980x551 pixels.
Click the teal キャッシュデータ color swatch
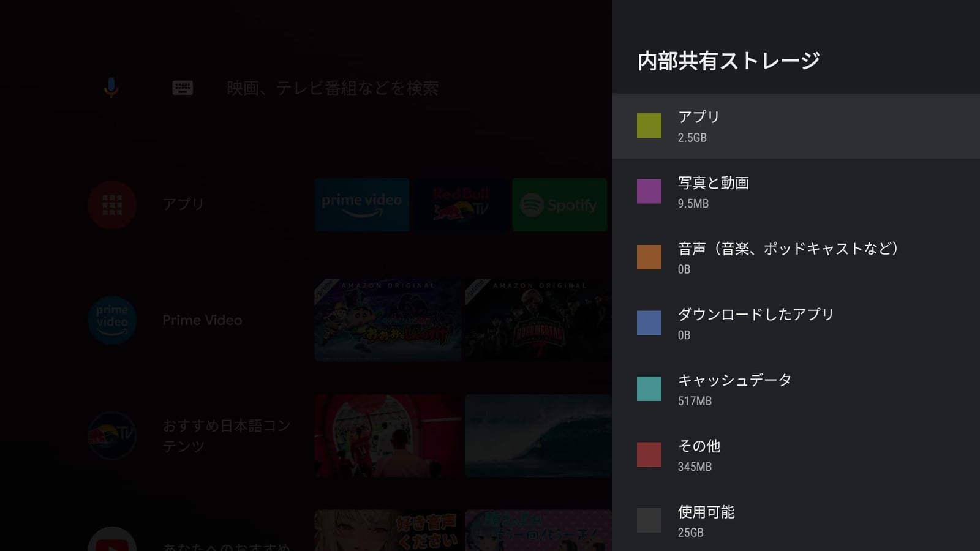click(x=649, y=389)
